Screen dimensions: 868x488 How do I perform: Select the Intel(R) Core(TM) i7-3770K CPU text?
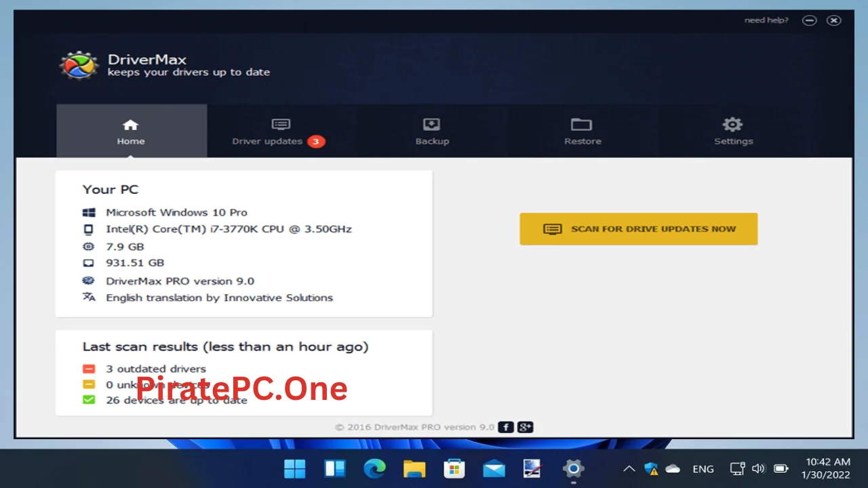[x=229, y=229]
